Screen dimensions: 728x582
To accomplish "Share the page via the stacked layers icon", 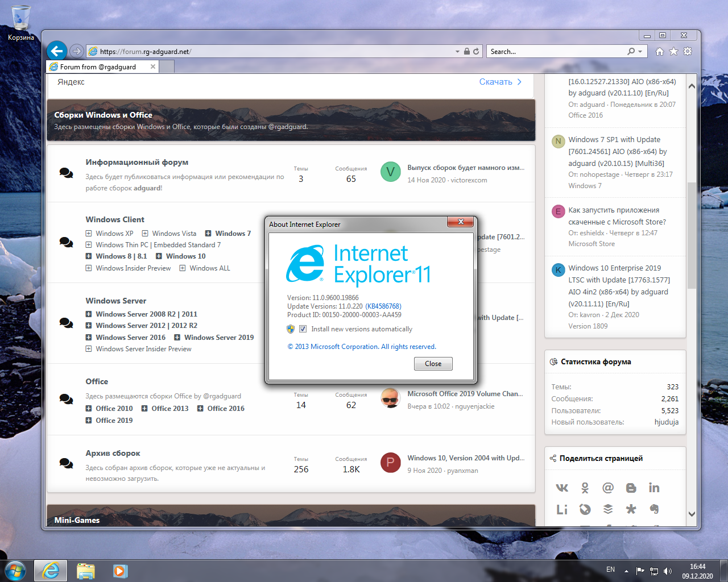I will coord(608,509).
